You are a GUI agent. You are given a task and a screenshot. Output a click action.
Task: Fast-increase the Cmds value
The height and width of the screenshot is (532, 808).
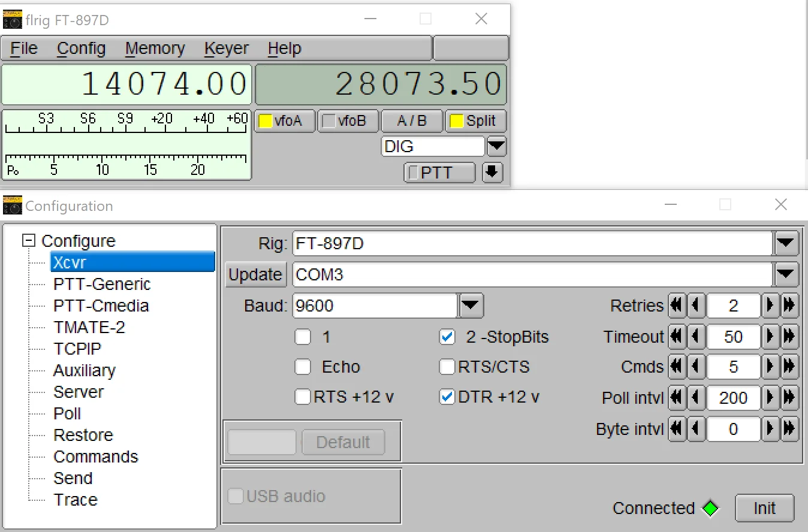(789, 367)
